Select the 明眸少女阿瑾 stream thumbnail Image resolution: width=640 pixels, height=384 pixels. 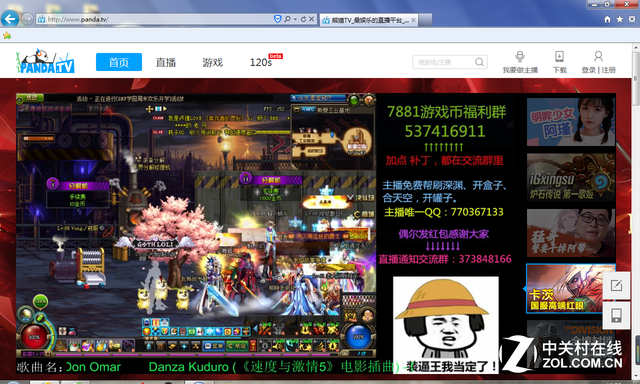click(x=571, y=122)
